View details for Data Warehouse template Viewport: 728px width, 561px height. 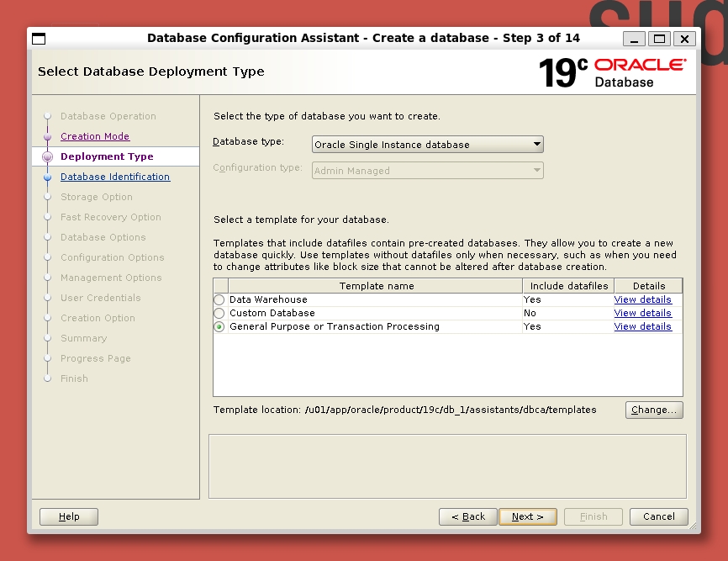pyautogui.click(x=642, y=299)
